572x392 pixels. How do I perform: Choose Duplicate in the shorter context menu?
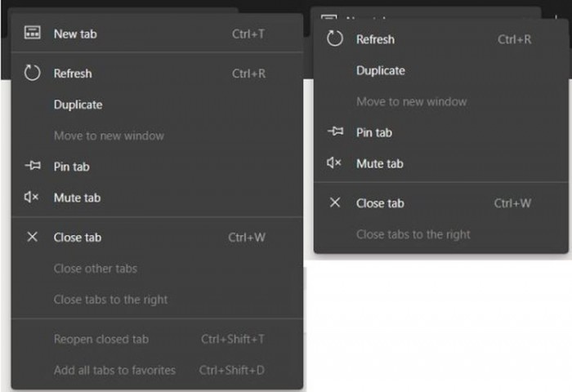point(381,70)
